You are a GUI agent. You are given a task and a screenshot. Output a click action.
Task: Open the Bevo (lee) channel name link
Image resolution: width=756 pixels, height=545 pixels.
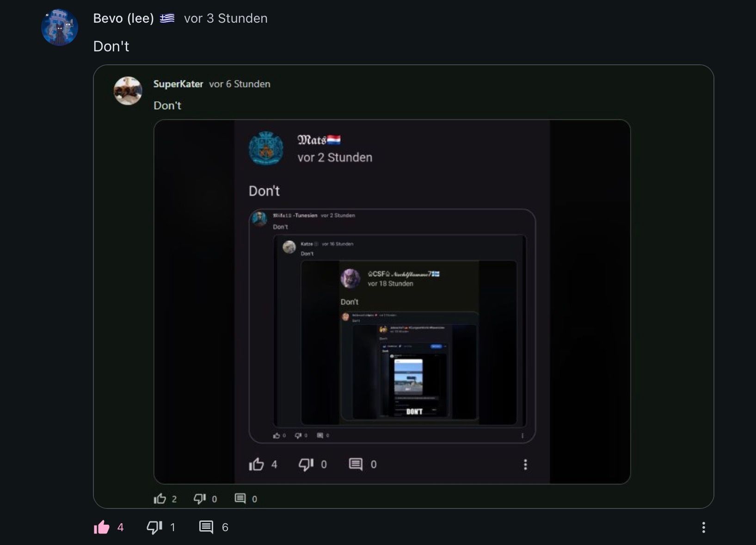pyautogui.click(x=123, y=19)
